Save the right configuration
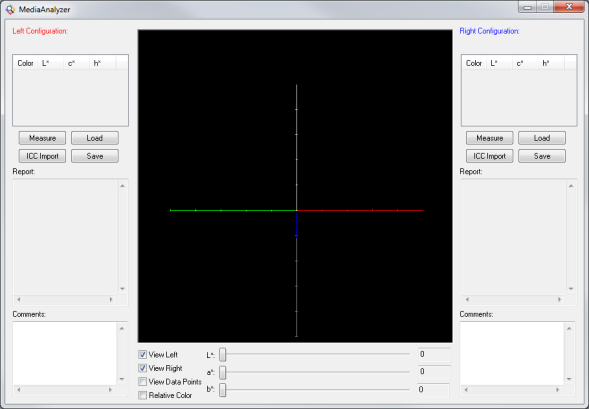 click(542, 156)
